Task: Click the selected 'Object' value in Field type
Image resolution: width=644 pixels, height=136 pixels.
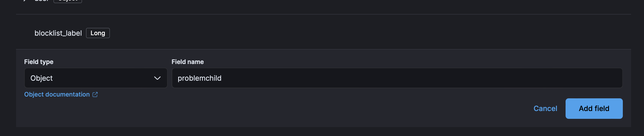Action: coord(41,78)
